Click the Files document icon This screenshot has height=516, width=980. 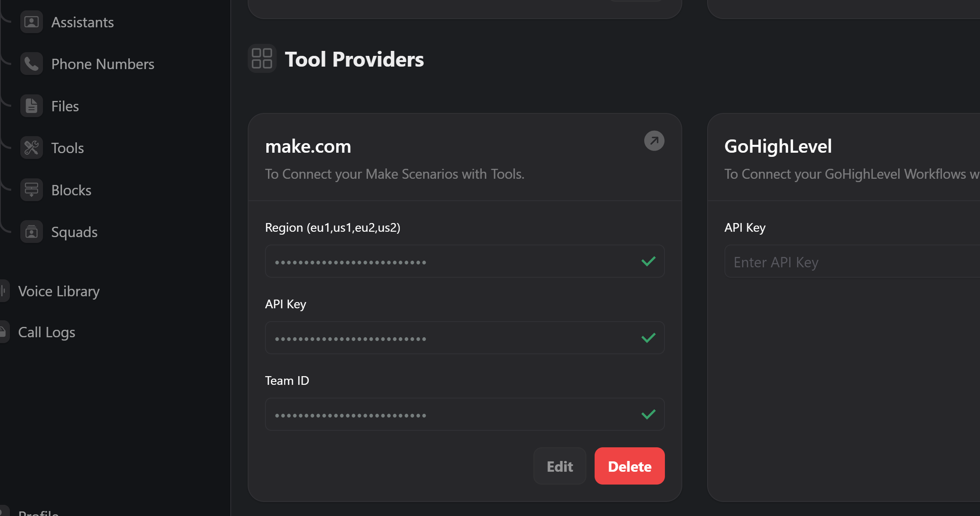pyautogui.click(x=31, y=106)
